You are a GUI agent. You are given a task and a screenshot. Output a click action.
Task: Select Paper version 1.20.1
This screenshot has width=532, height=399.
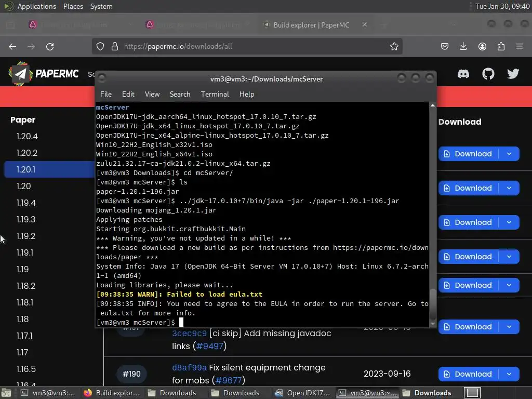tap(49, 169)
